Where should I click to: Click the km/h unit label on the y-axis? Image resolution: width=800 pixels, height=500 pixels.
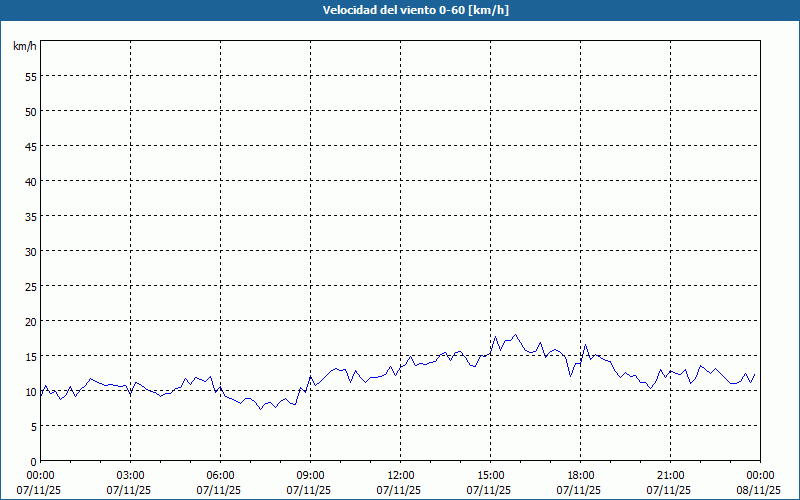(25, 47)
